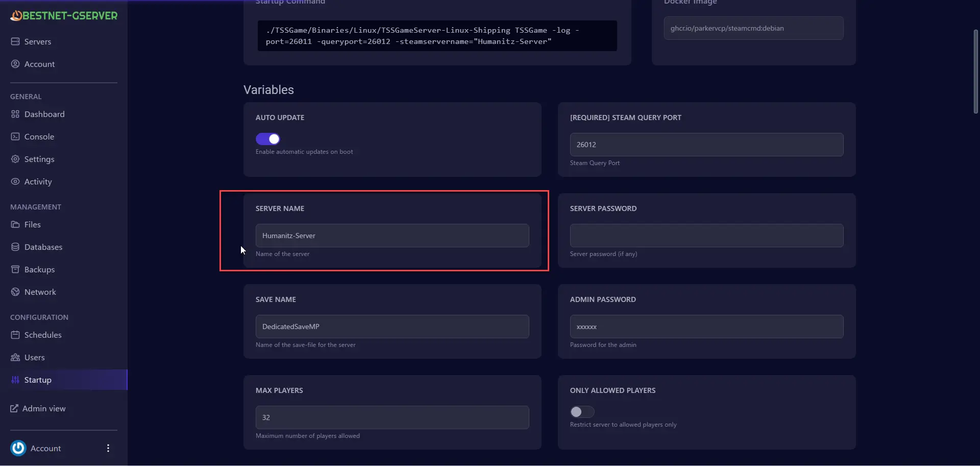Open Settings gear icon in sidebar
Viewport: 980px width, 466px height.
pyautogui.click(x=15, y=159)
